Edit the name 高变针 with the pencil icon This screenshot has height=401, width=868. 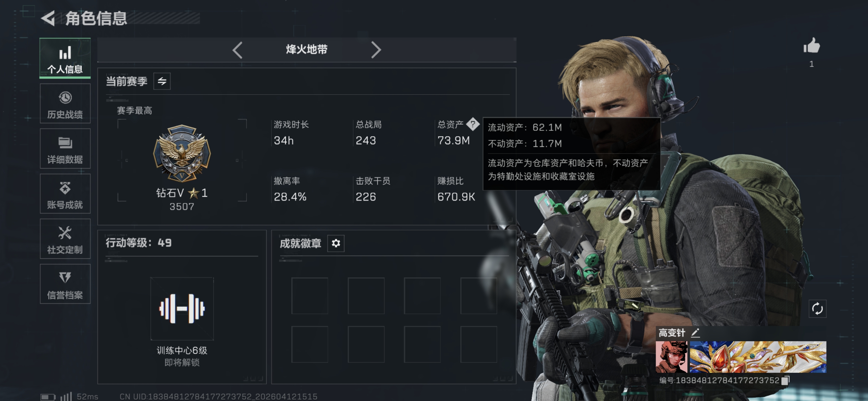point(695,333)
